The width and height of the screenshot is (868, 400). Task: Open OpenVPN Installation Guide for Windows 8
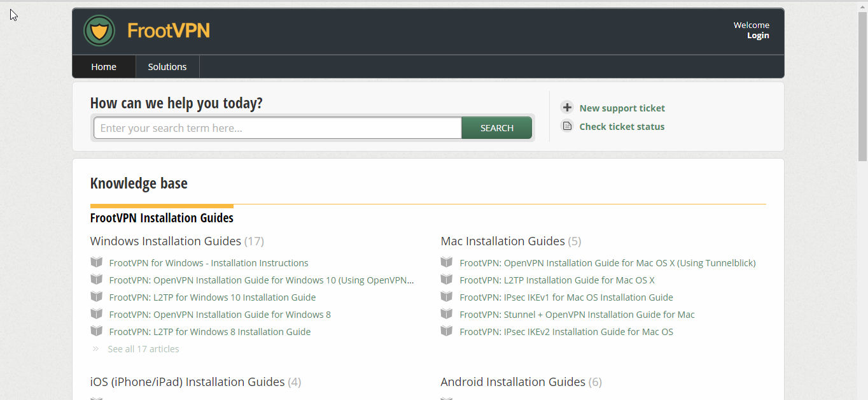tap(220, 314)
